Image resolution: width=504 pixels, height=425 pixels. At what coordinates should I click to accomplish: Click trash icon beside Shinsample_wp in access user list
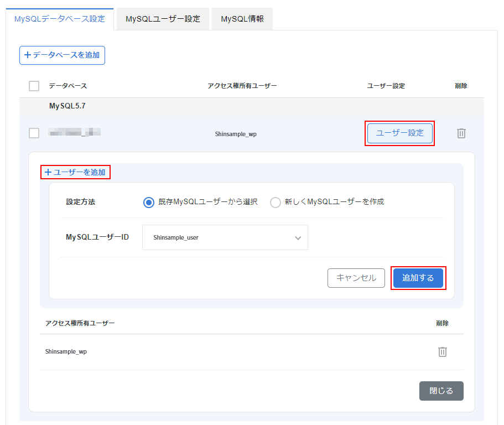443,352
